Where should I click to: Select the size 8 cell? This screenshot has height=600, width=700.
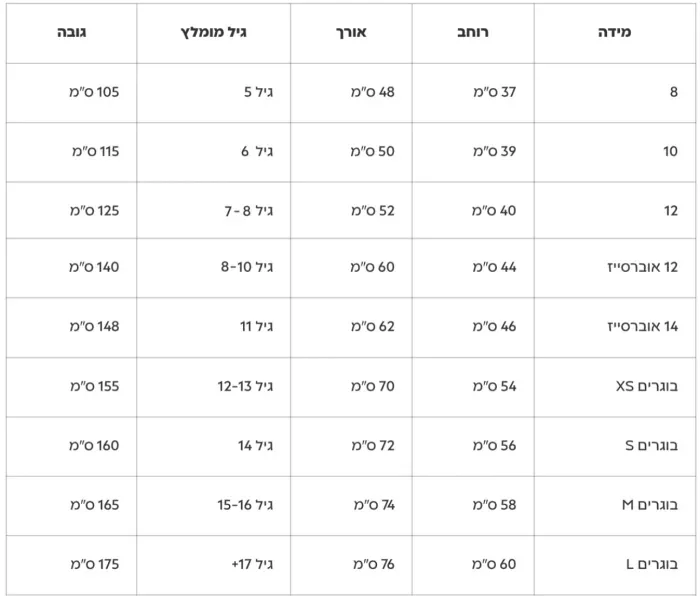click(614, 92)
